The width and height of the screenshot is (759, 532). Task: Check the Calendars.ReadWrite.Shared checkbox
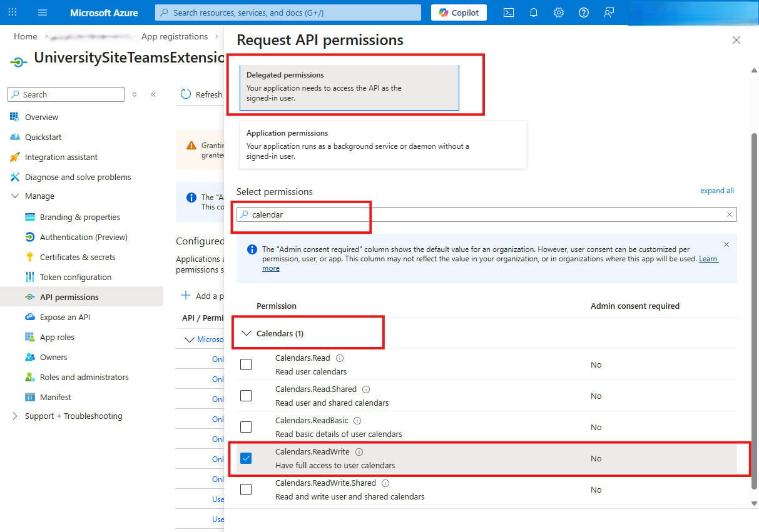pyautogui.click(x=246, y=489)
